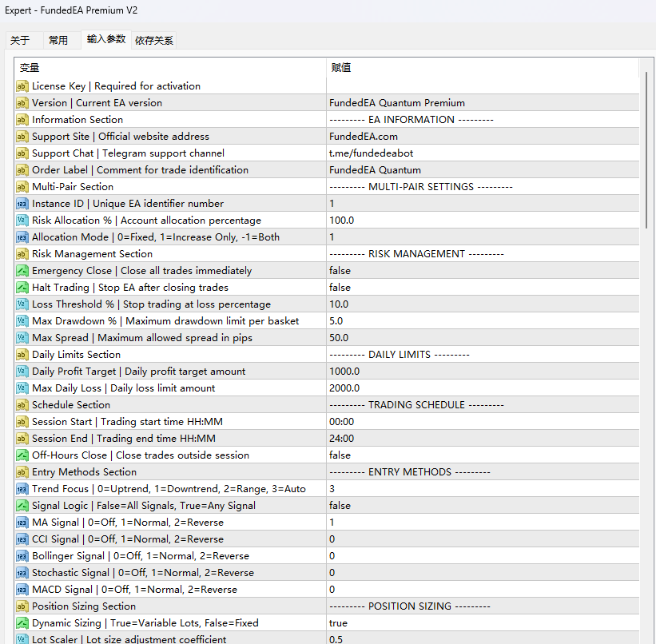Toggle the Emergency Close false value

(x=483, y=271)
